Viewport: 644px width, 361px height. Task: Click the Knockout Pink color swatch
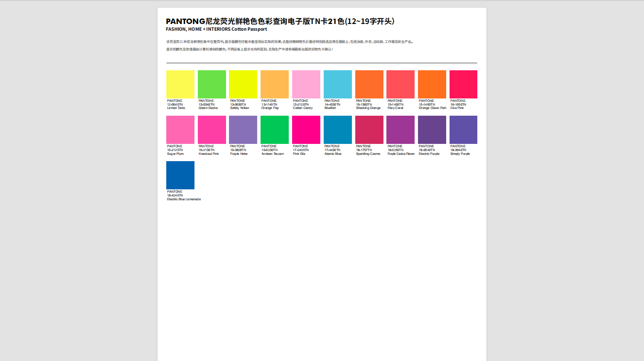[x=212, y=130]
